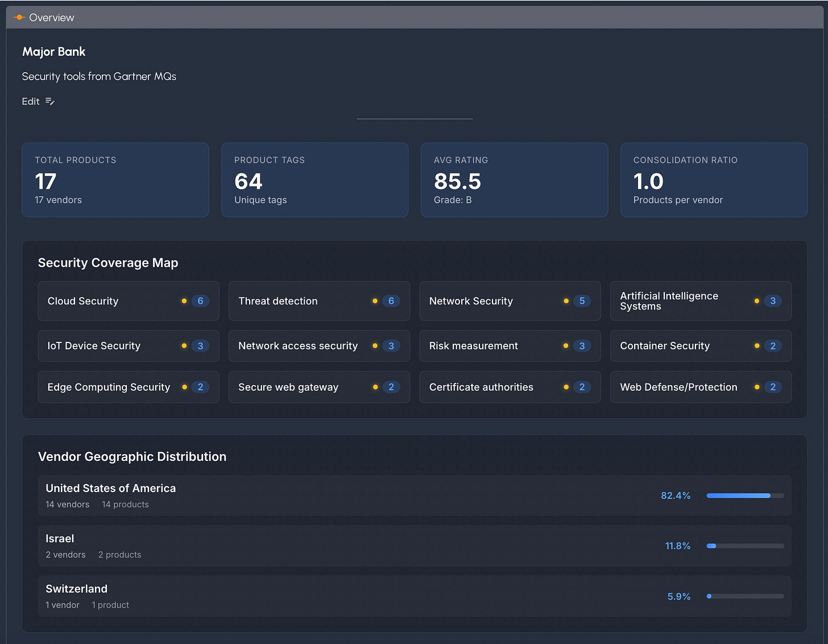The height and width of the screenshot is (644, 828).
Task: Open the Certificate authorities tile
Action: pyautogui.click(x=510, y=387)
